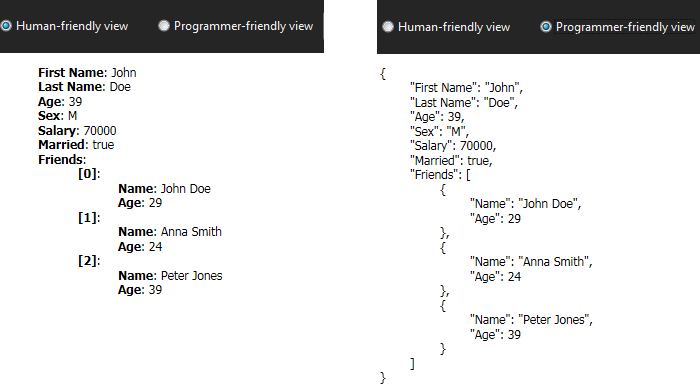
Task: Click the '[1]:' array index label
Action: (x=89, y=217)
